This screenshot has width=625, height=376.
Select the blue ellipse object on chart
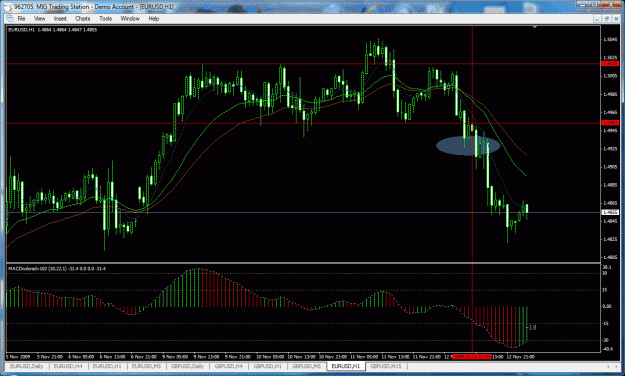point(468,146)
